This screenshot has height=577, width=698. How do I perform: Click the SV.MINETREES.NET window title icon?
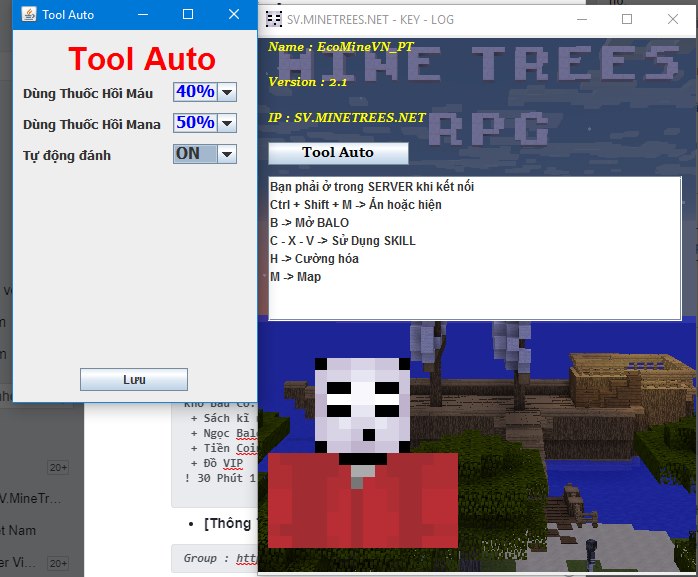pos(273,19)
